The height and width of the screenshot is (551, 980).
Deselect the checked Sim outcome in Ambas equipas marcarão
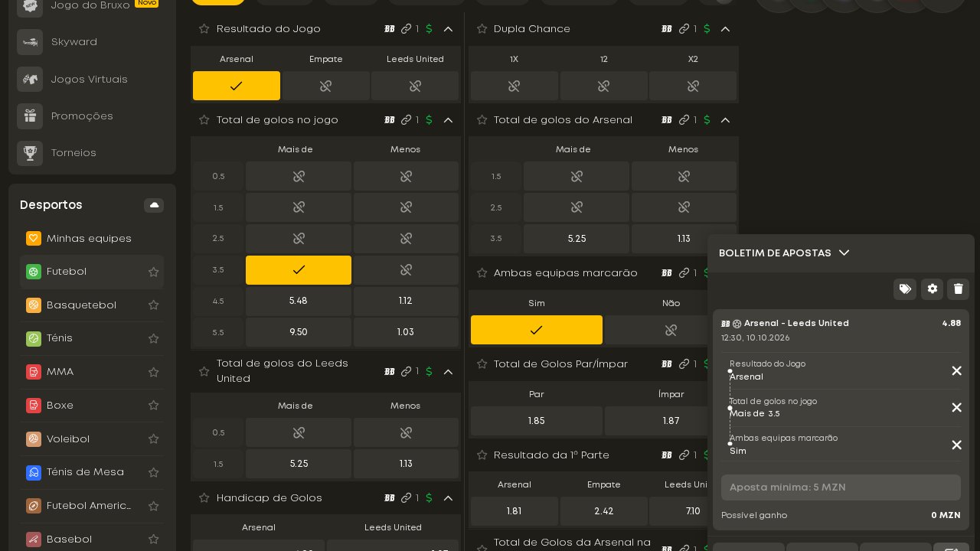[x=537, y=330]
